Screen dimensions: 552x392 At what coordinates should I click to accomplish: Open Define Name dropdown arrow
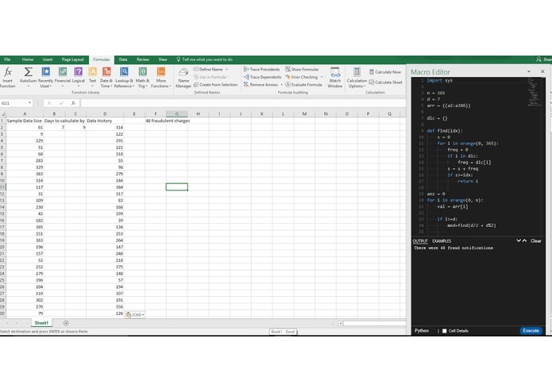226,69
